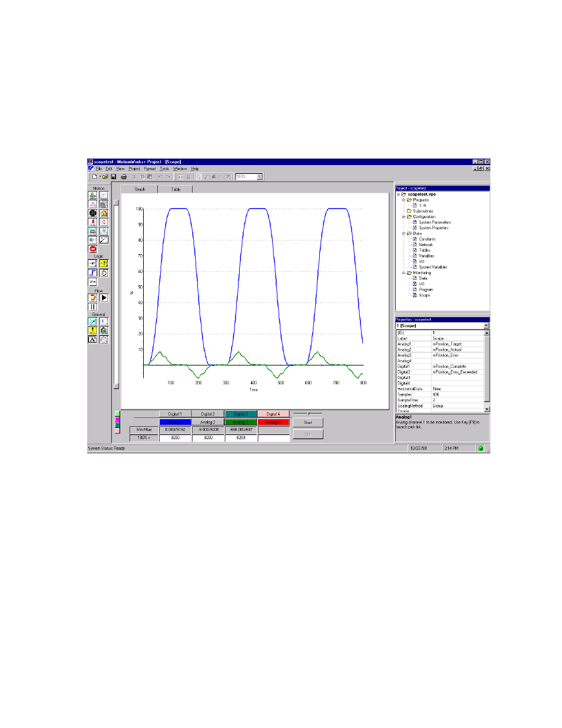Open the zoom percentage dropdown in toolbar
This screenshot has width=562, height=728.
click(x=259, y=177)
